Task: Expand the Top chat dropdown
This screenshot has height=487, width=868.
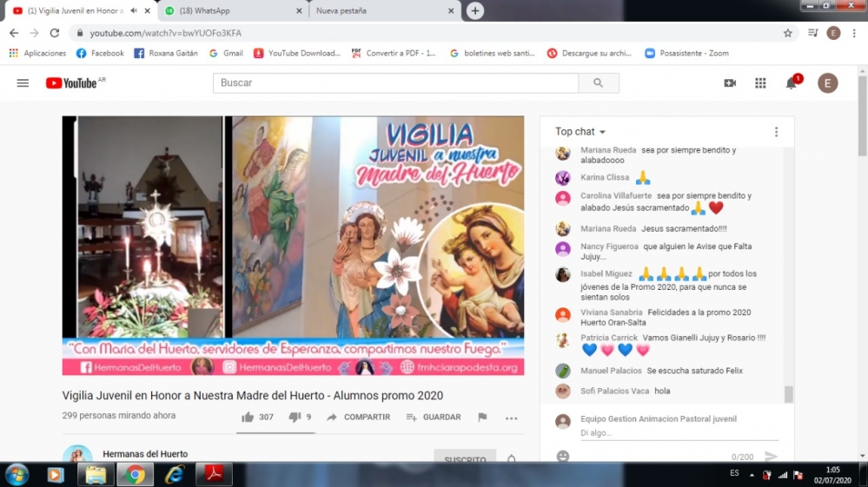Action: (x=580, y=132)
